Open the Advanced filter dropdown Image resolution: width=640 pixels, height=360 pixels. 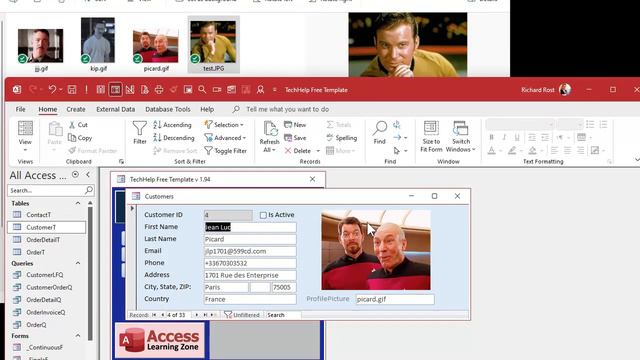click(225, 138)
